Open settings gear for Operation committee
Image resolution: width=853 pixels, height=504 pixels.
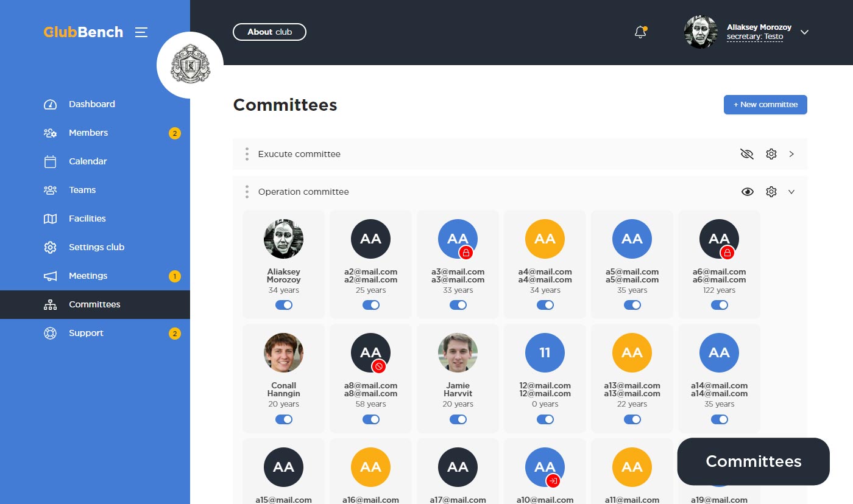point(771,192)
